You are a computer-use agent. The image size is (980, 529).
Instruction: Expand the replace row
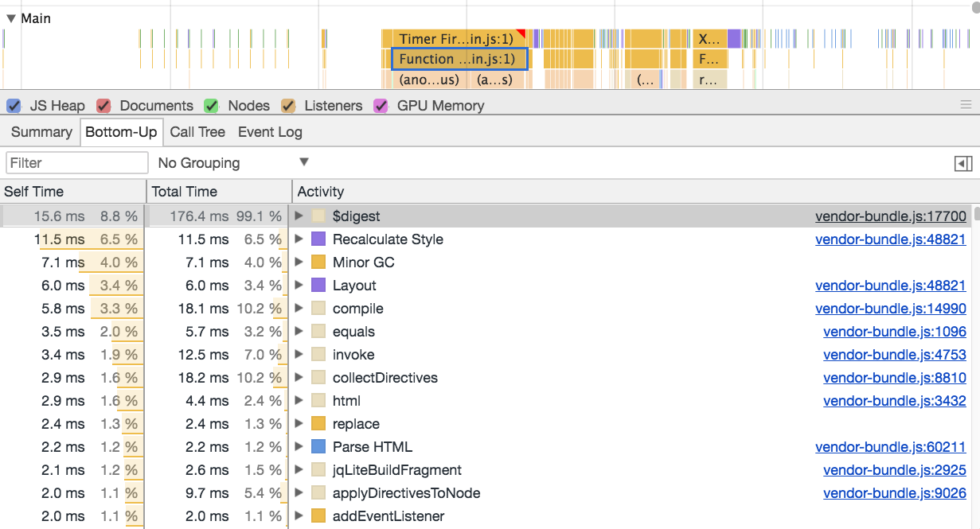tap(299, 424)
